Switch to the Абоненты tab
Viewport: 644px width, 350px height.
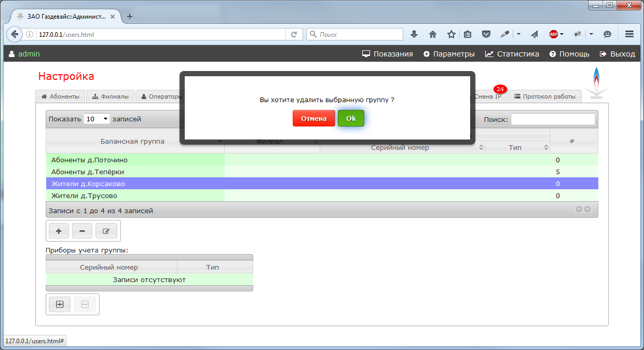click(x=60, y=96)
